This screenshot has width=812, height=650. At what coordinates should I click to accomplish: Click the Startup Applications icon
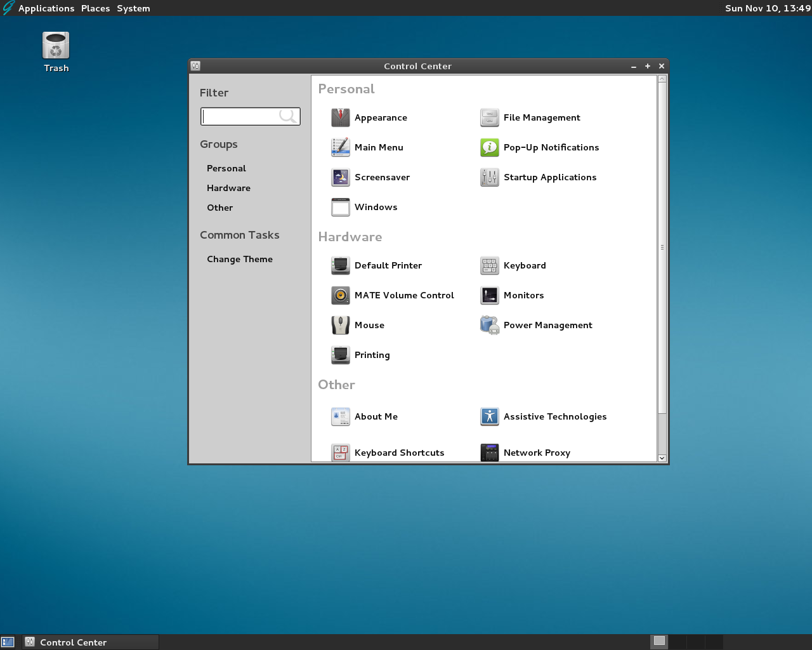pyautogui.click(x=490, y=177)
